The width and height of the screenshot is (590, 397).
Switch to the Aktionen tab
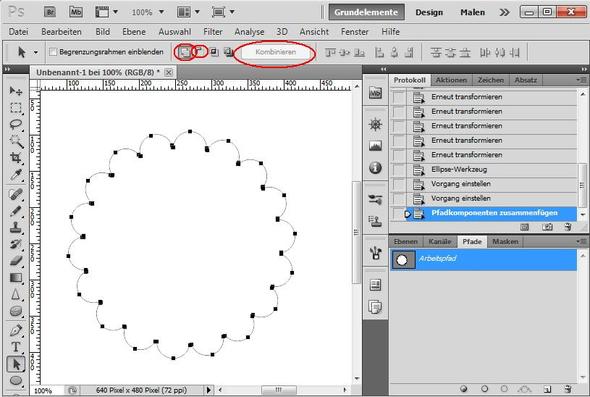(x=451, y=80)
